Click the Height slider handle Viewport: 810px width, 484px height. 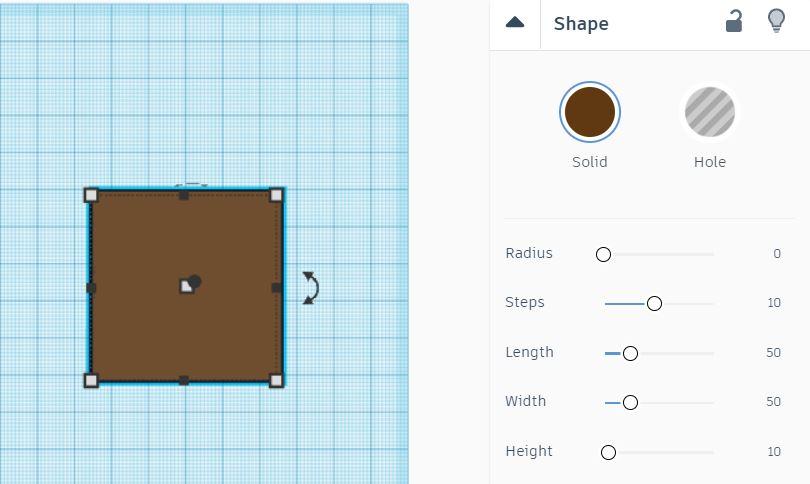[609, 452]
